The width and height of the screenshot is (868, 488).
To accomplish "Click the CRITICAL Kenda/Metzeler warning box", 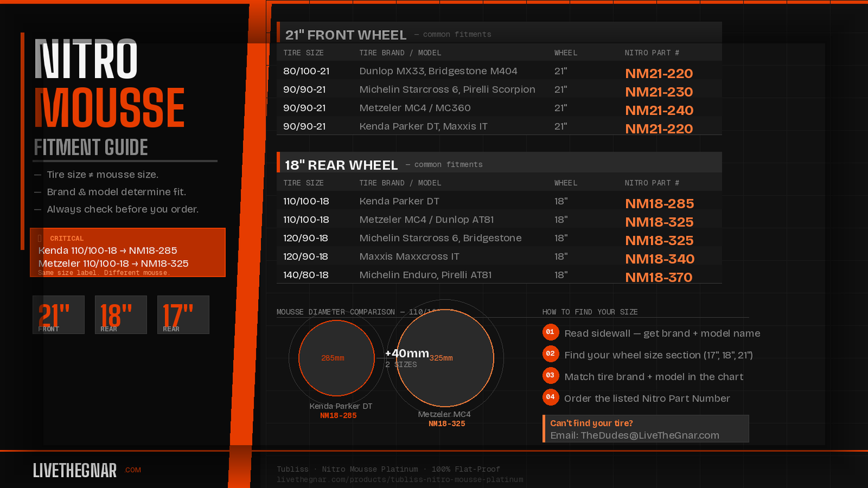I will [x=127, y=253].
